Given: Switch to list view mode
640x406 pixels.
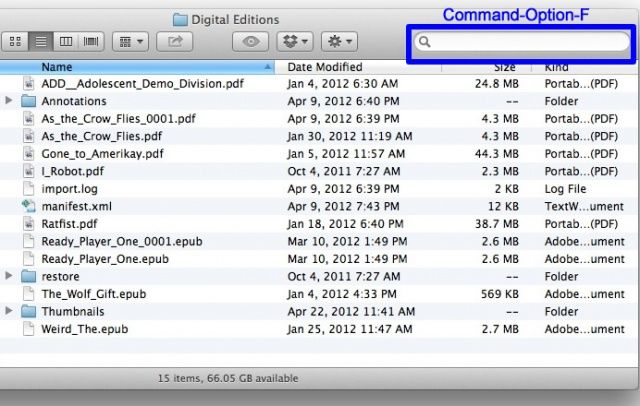Looking at the screenshot, I should point(42,42).
